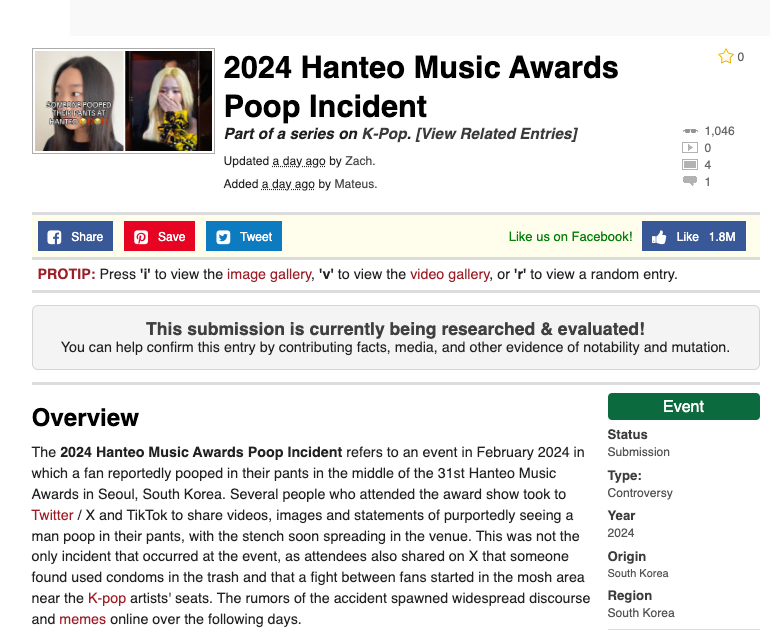Click the submission being researched notice
Image resolution: width=770 pixels, height=642 pixels.
click(x=396, y=337)
